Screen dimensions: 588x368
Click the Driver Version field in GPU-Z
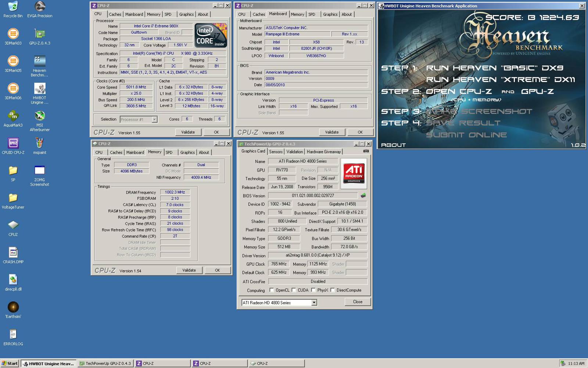318,255
